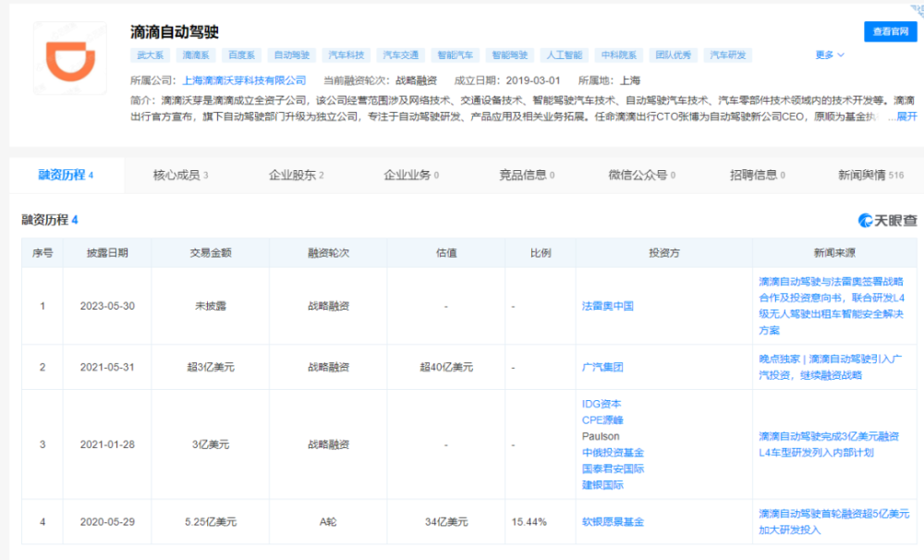Switch to the 融资历程 tab
Image resolution: width=924 pixels, height=560 pixels.
[x=66, y=175]
